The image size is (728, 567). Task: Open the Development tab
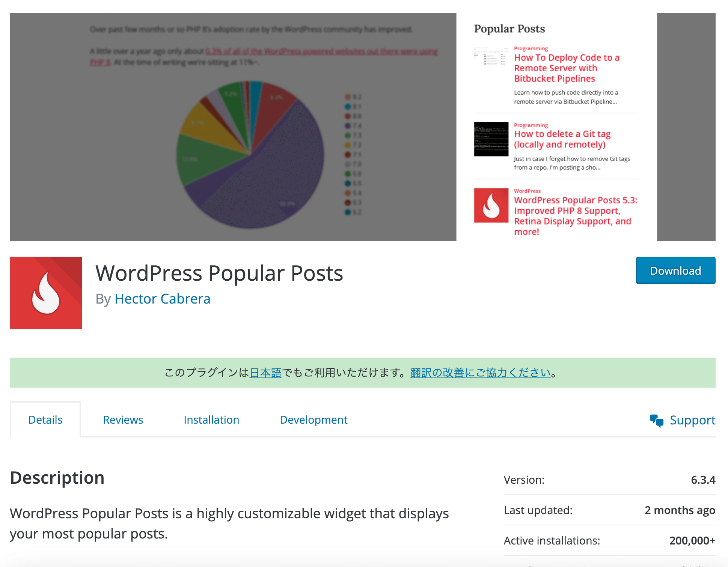click(x=314, y=420)
